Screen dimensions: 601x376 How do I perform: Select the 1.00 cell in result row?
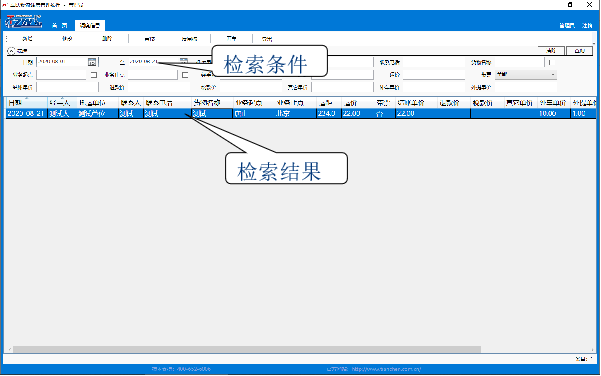tap(583, 113)
